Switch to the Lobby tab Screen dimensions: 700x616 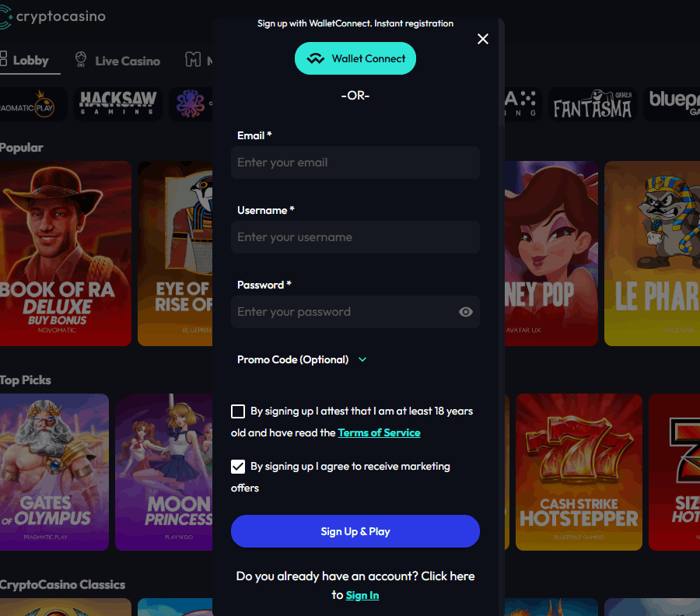tap(25, 60)
